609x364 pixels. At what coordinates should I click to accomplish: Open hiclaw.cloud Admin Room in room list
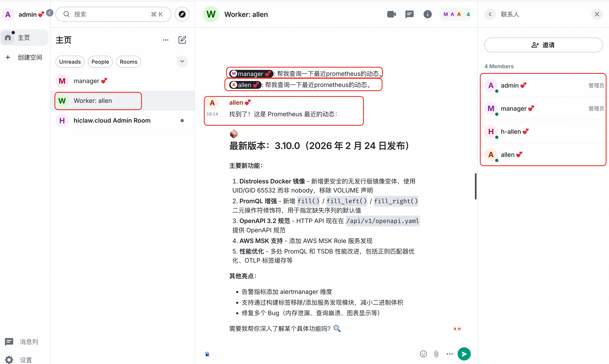(123, 120)
